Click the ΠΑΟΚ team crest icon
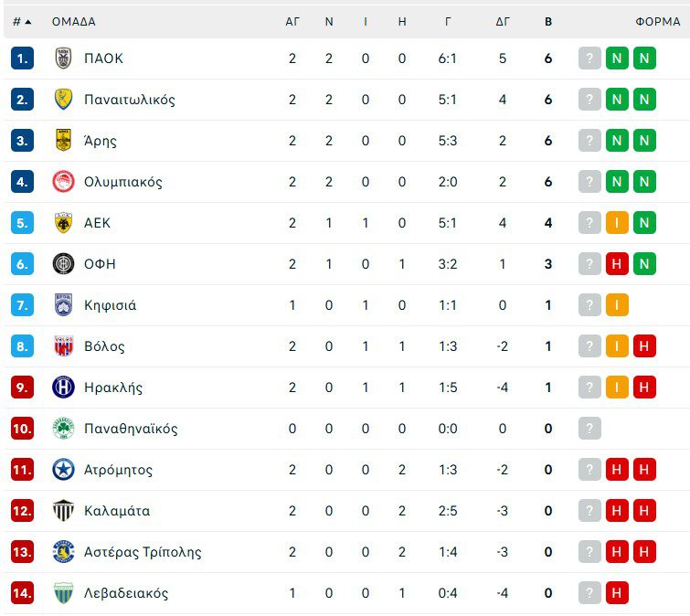 (63, 58)
